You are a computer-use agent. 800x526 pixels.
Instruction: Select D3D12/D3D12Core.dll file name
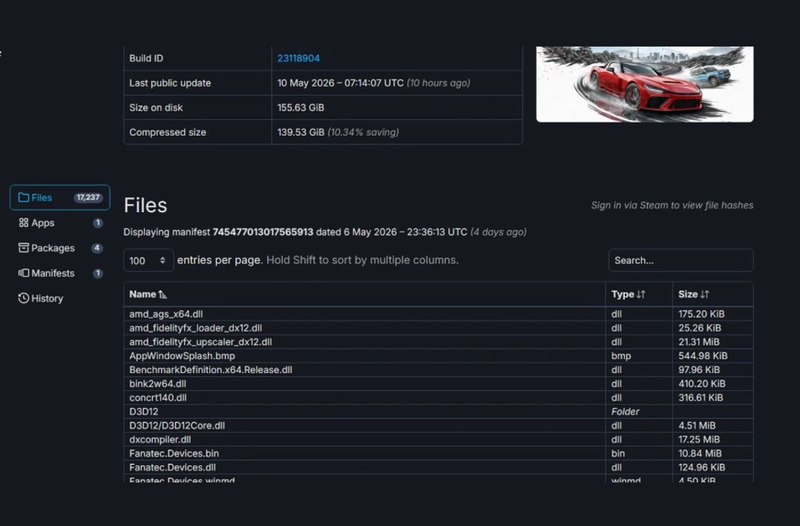tap(177, 425)
